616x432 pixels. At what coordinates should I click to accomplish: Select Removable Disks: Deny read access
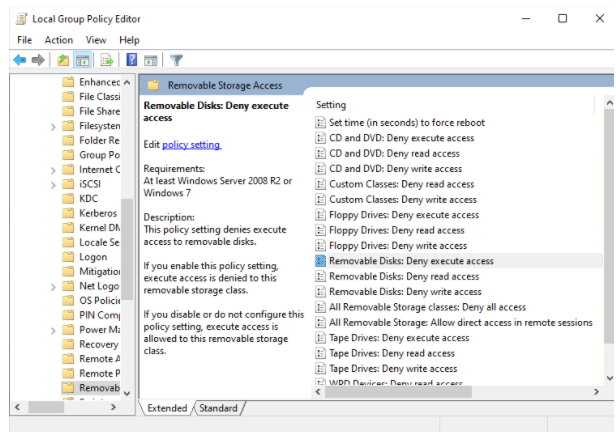(404, 276)
